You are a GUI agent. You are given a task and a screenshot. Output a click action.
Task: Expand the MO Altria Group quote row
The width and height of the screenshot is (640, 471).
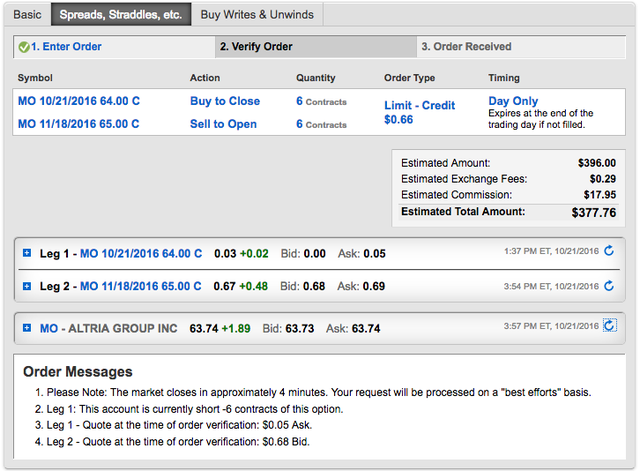click(27, 327)
